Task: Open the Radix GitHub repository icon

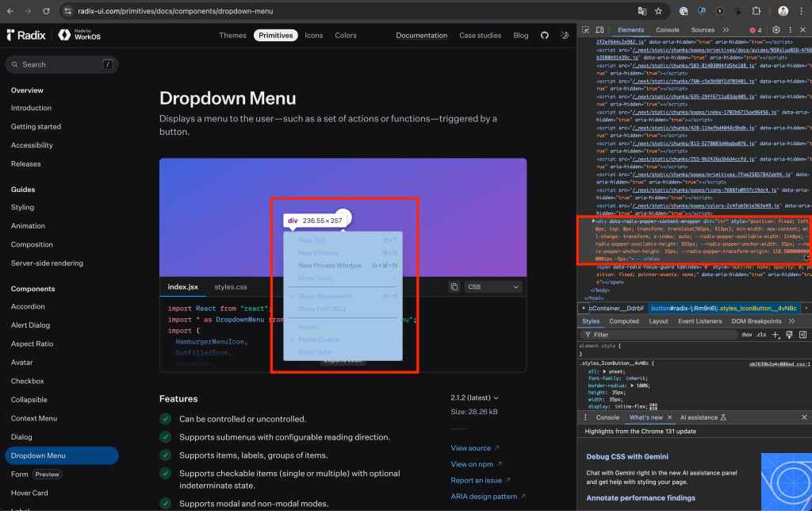Action: 544,36
